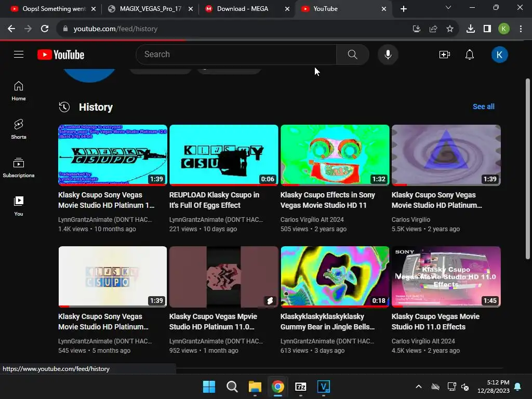The image size is (532, 399).
Task: Open the YouTube hamburger guide menu
Action: pos(19,54)
